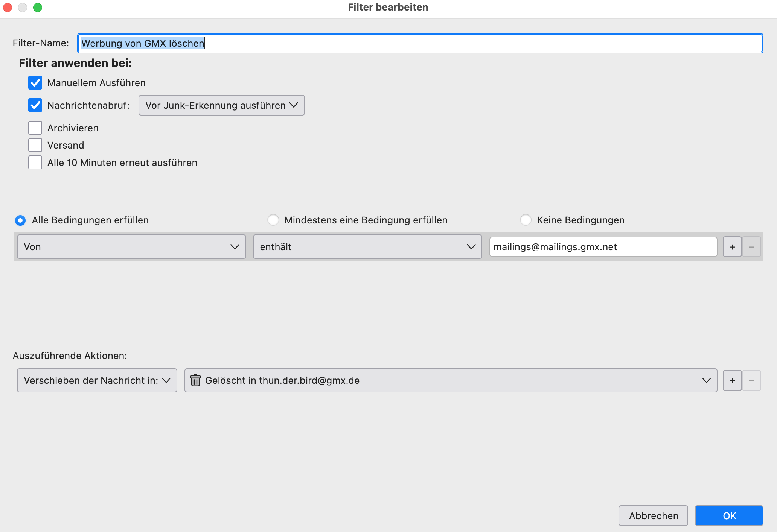Remove the condition row with minus button
Image resolution: width=777 pixels, height=532 pixels.
(x=751, y=247)
